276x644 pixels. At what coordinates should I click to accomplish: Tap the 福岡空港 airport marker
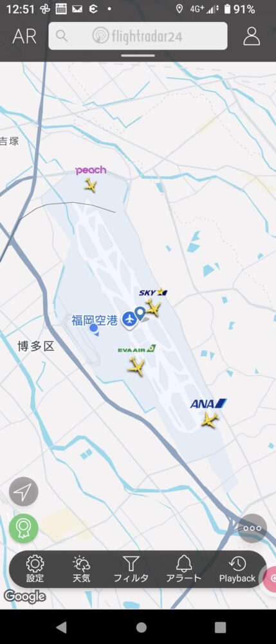[129, 320]
